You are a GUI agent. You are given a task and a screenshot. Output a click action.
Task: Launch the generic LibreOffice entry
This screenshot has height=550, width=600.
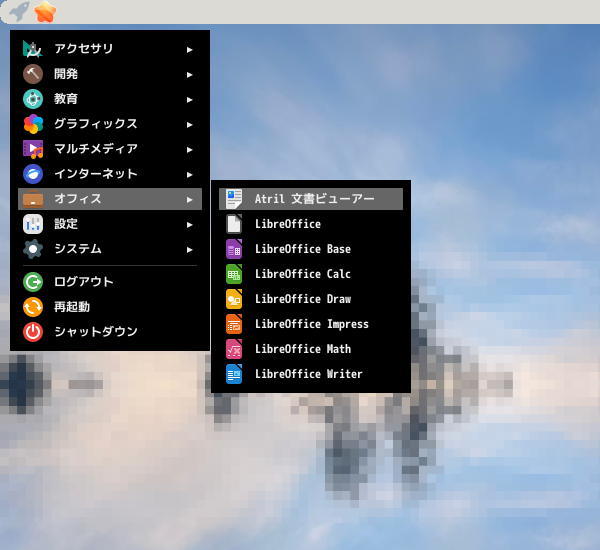click(311, 224)
